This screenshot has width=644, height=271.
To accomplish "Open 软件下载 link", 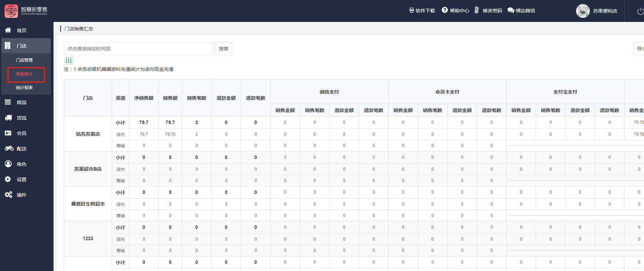I will (x=425, y=11).
